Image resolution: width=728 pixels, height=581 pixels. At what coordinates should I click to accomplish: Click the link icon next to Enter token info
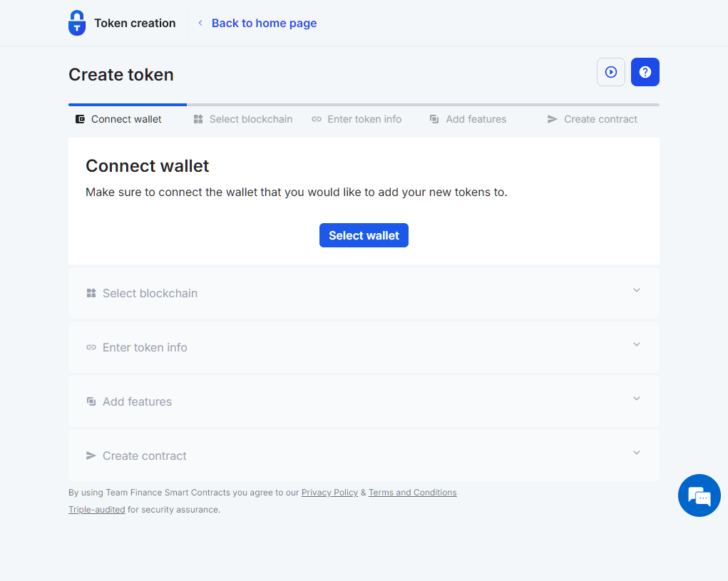316,119
